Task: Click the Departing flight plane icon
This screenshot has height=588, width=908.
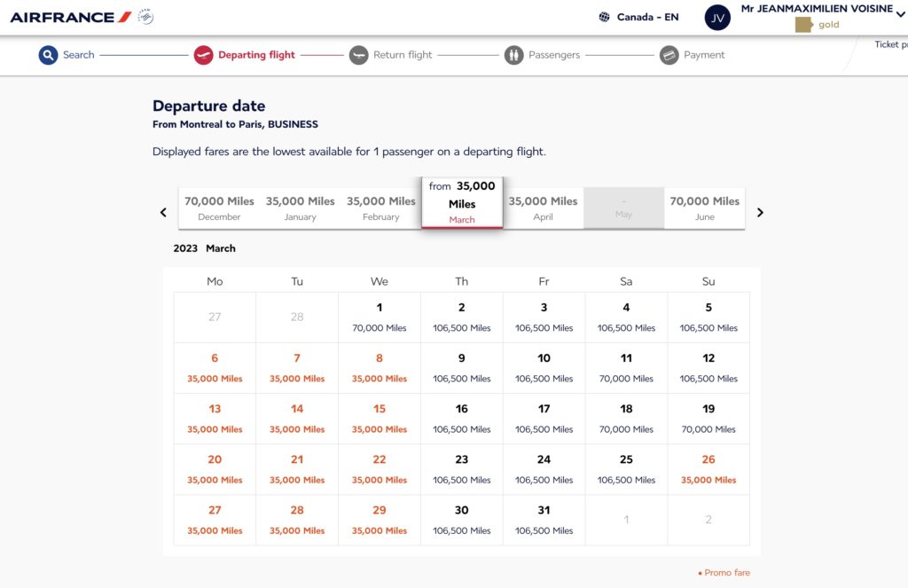Action: coord(203,55)
